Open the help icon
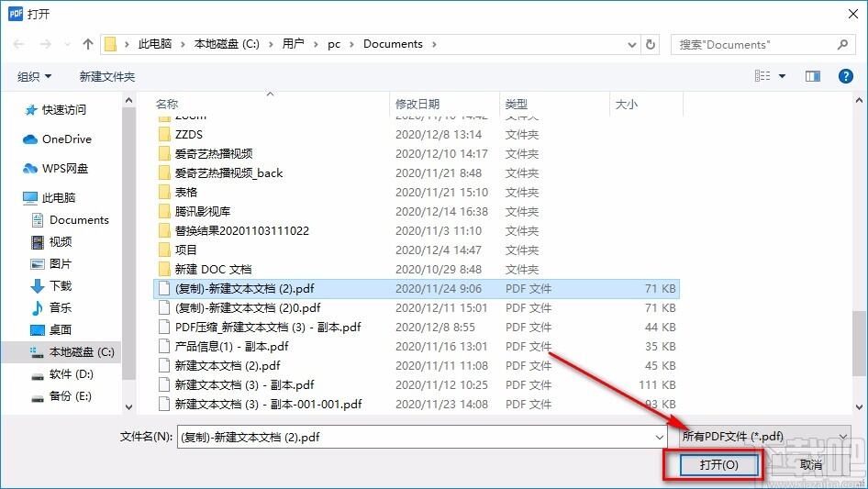Screen dimensions: 868x489 coord(845,76)
